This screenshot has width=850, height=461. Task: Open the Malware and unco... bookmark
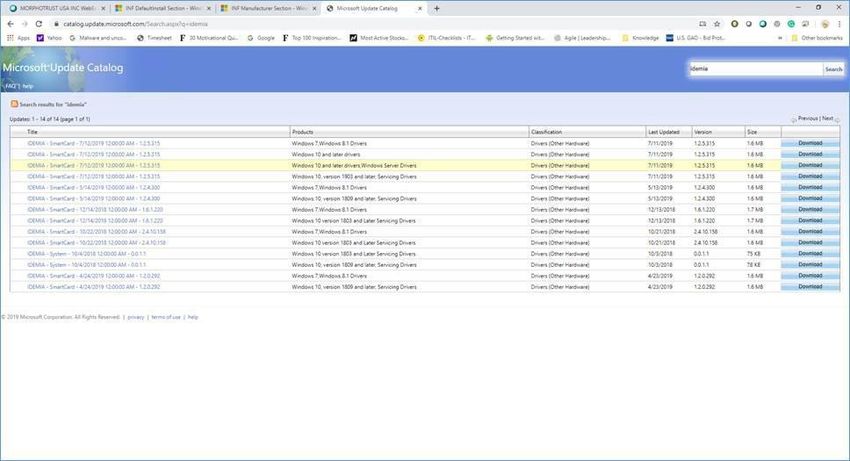(98, 38)
